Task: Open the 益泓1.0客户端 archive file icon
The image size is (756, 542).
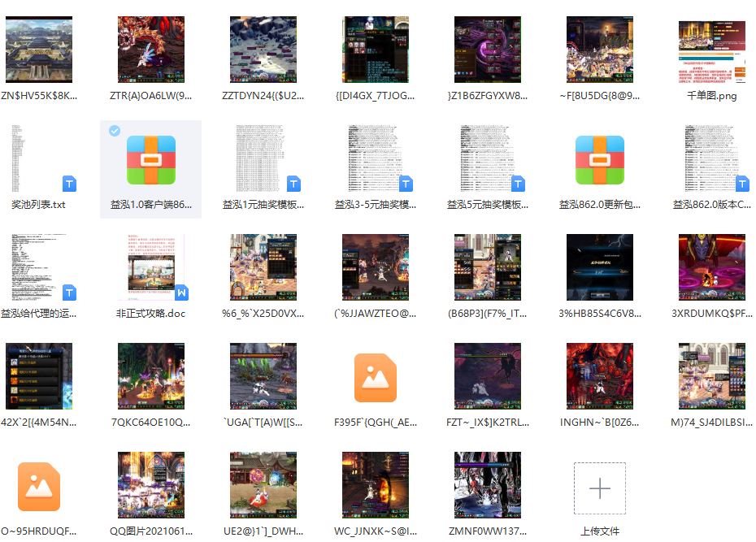Action: click(x=151, y=160)
